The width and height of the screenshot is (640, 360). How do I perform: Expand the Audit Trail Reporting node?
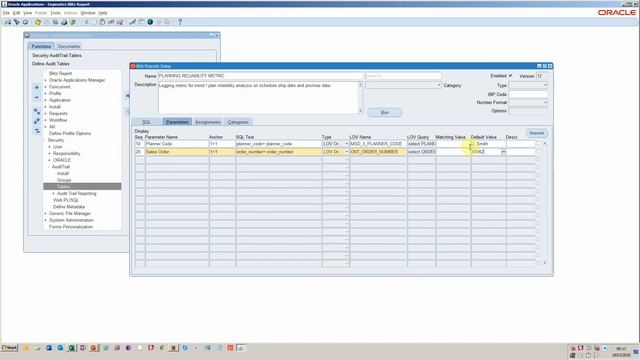point(53,193)
